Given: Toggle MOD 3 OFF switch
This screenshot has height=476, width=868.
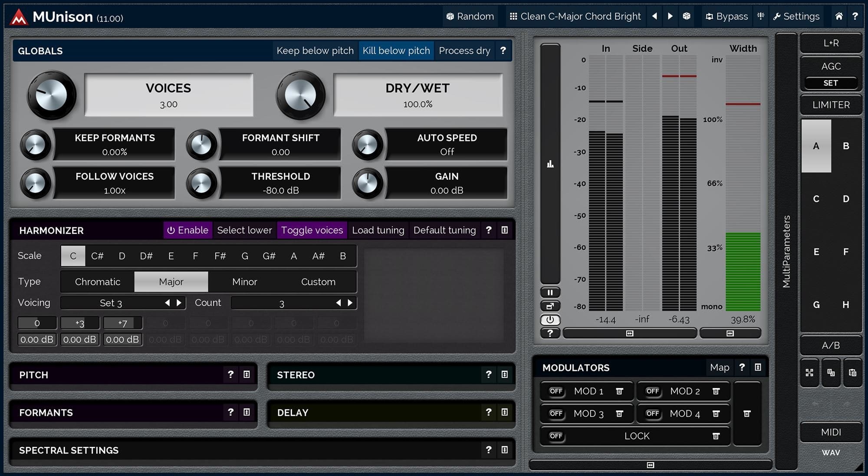Looking at the screenshot, I should pos(556,414).
